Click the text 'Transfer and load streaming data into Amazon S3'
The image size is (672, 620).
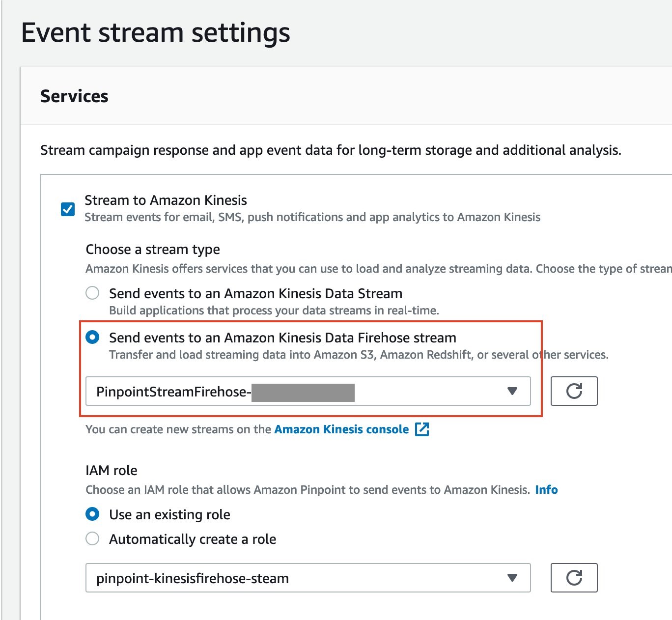coord(242,355)
